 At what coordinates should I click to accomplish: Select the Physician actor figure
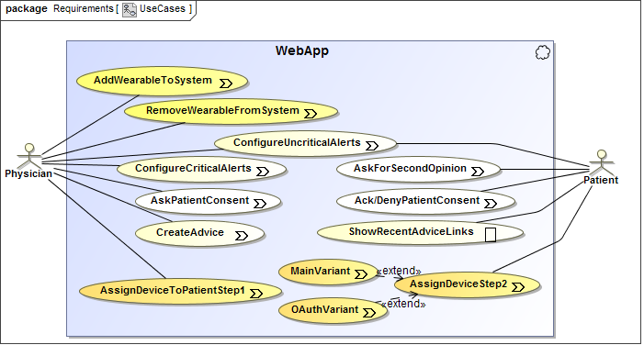(28, 155)
